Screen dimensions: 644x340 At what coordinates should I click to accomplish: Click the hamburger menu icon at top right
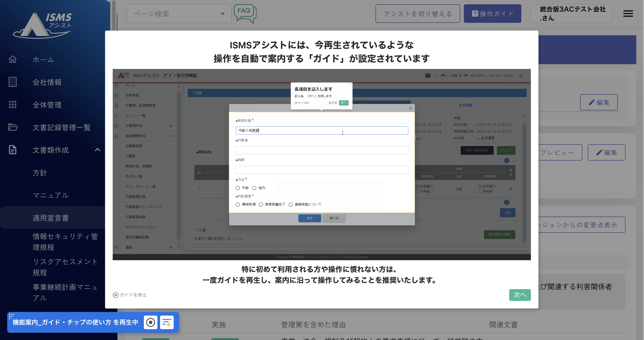click(628, 14)
